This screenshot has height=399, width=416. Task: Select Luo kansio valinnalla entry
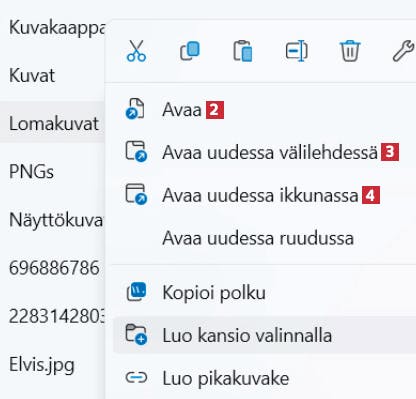[x=265, y=335]
